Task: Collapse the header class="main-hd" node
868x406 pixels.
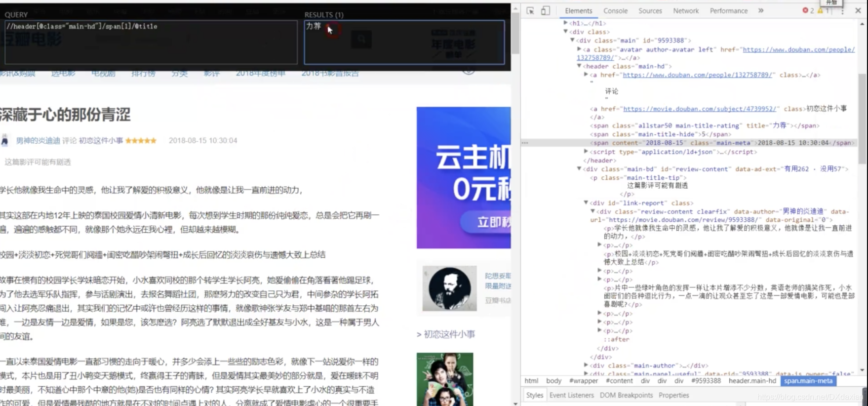Action: (579, 66)
